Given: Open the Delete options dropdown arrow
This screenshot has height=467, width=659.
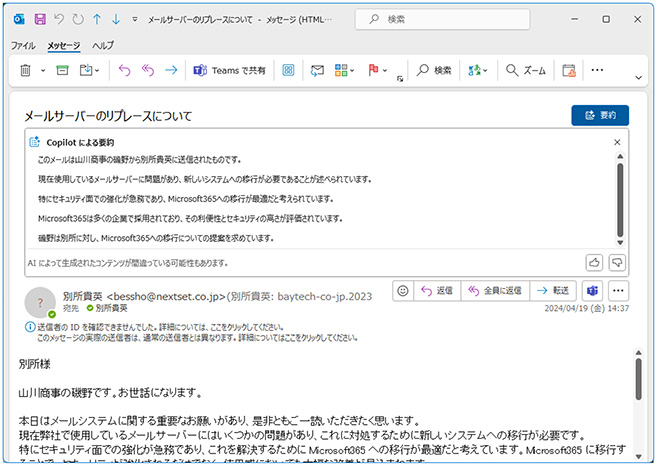Looking at the screenshot, I should click(43, 71).
